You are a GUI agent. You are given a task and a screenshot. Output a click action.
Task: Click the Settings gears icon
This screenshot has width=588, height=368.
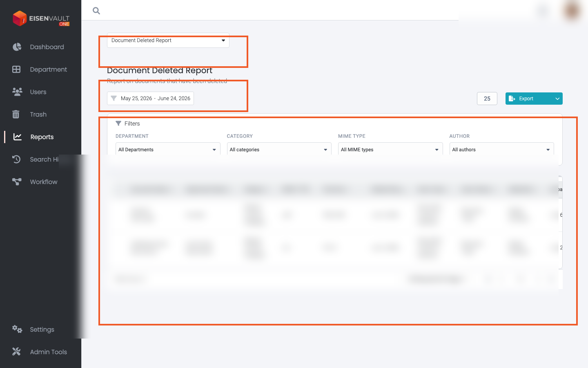pos(17,329)
